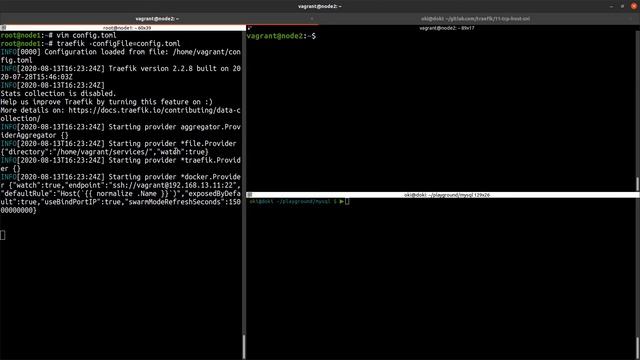Click the root@node1 terminal cursor block

point(3,235)
